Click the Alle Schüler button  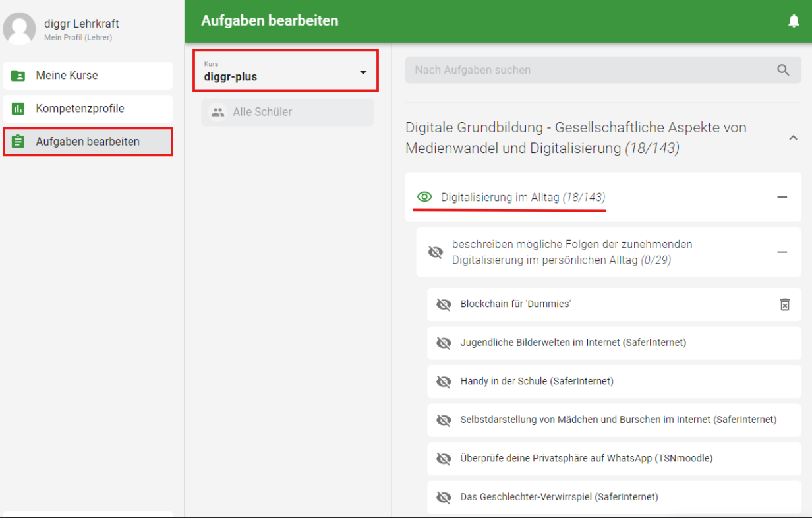tap(287, 112)
